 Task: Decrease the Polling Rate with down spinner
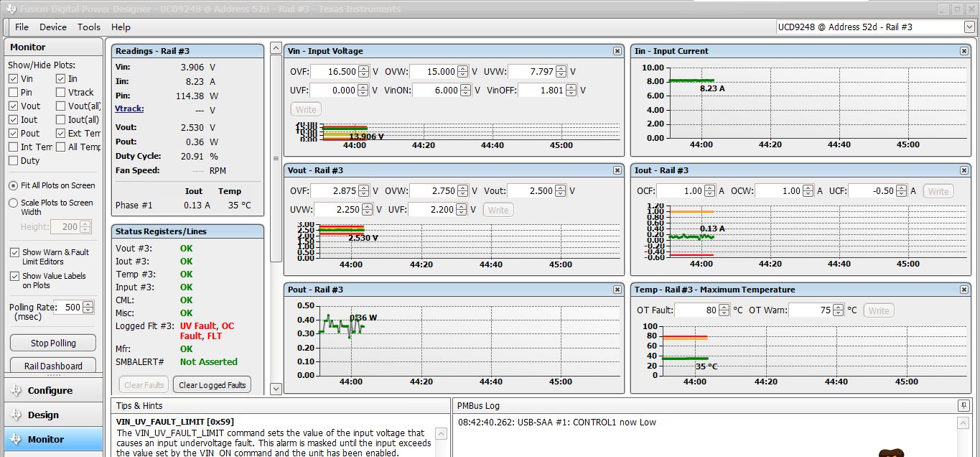[88, 310]
